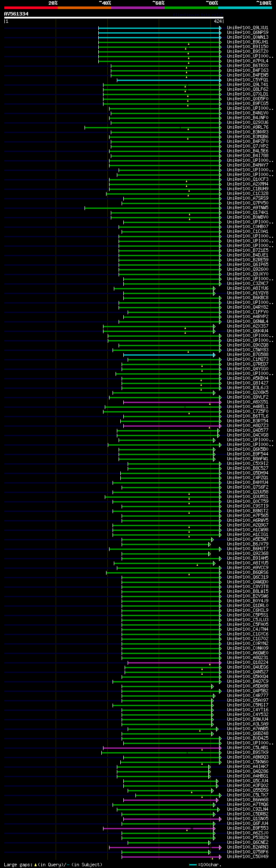The width and height of the screenshot is (276, 868).
Task: Click hit label UniRef100_A1YQY8
Action: point(248,293)
